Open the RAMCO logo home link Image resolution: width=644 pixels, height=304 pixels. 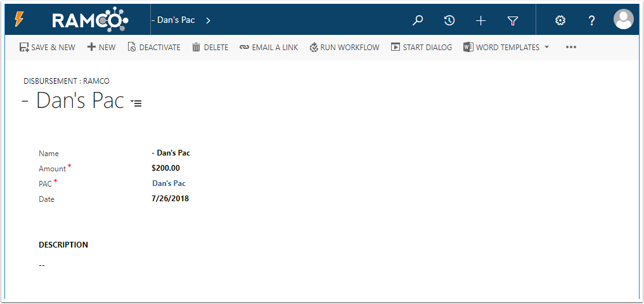(x=91, y=20)
